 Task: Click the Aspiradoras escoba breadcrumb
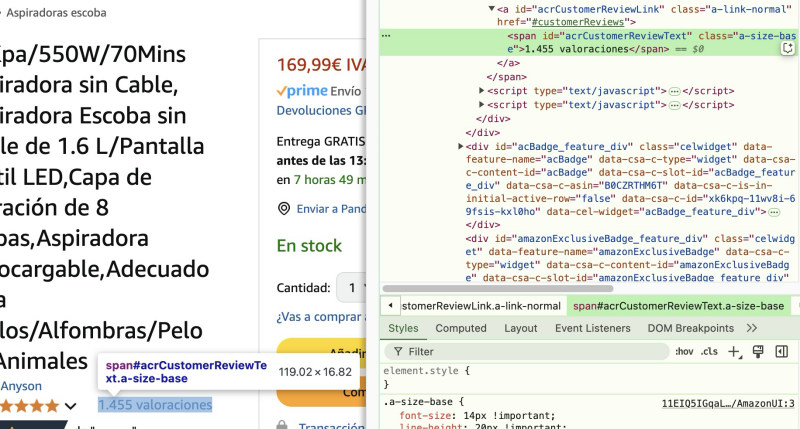[x=56, y=13]
